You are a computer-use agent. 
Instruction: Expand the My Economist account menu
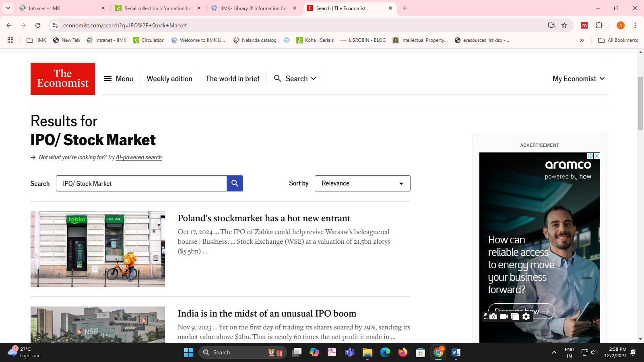tap(578, 79)
